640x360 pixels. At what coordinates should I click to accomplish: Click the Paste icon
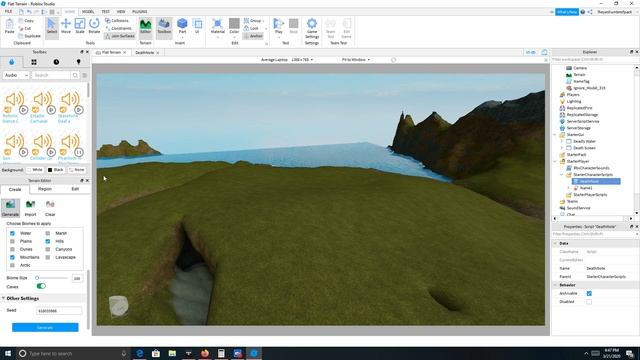pos(9,26)
